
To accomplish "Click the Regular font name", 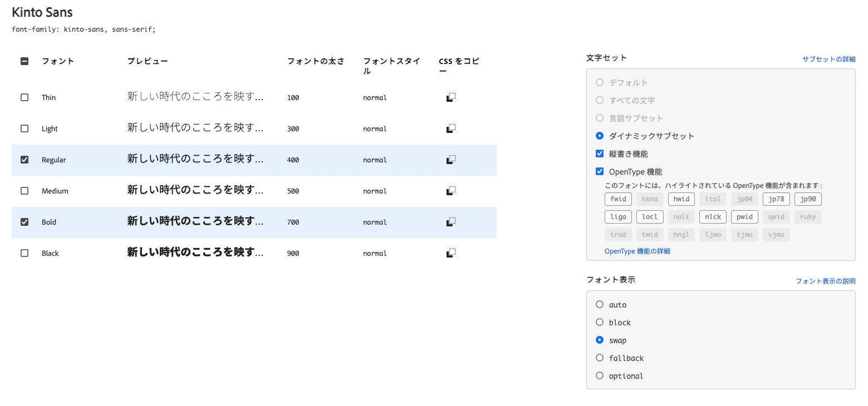I will (54, 160).
